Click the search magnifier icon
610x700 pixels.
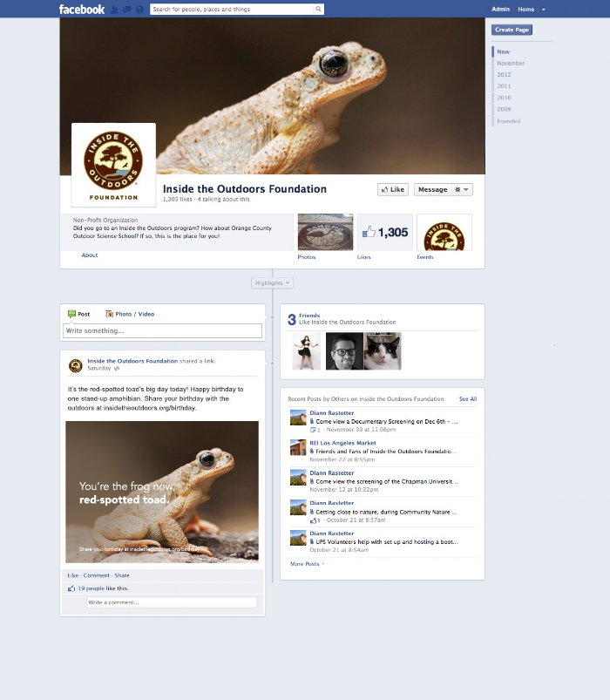[318, 9]
